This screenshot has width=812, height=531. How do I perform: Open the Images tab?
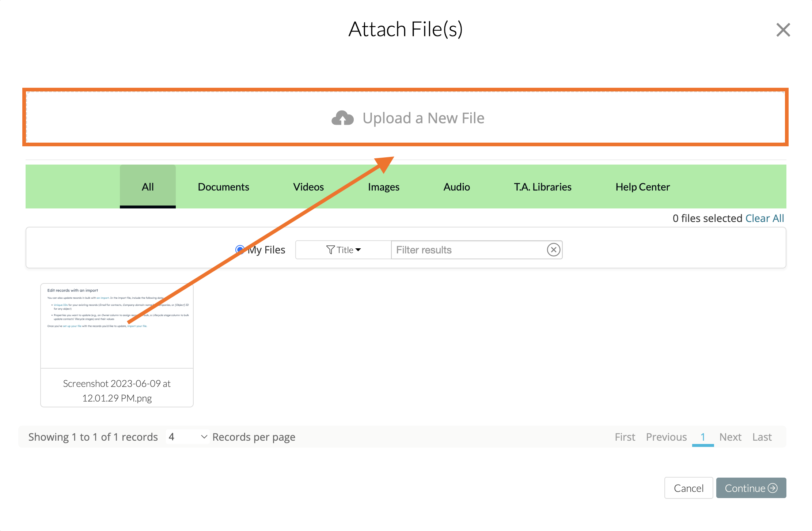383,187
